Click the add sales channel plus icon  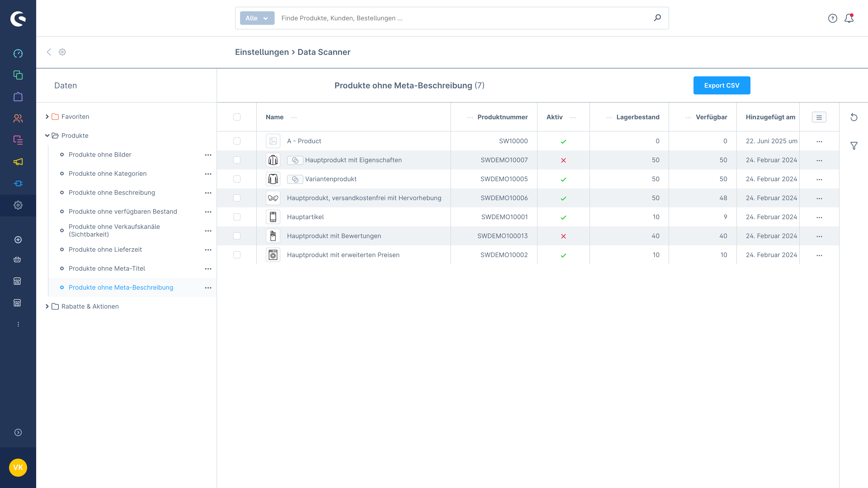[x=18, y=240]
